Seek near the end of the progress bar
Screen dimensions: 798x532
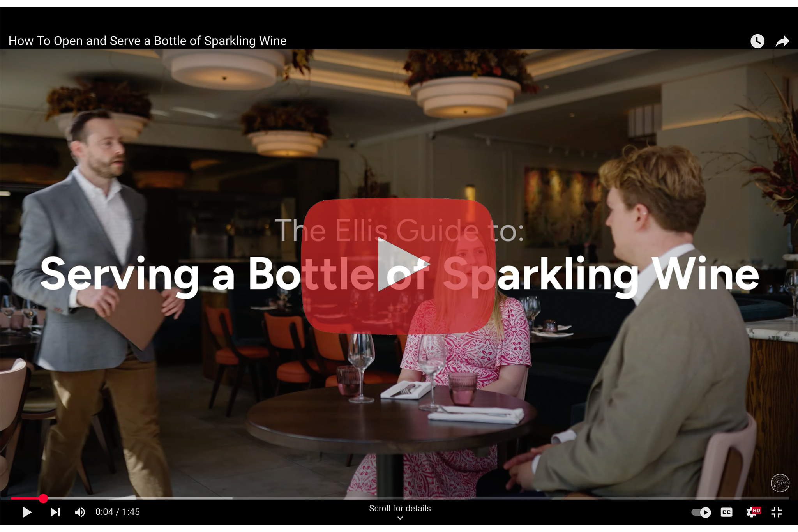tap(775, 498)
